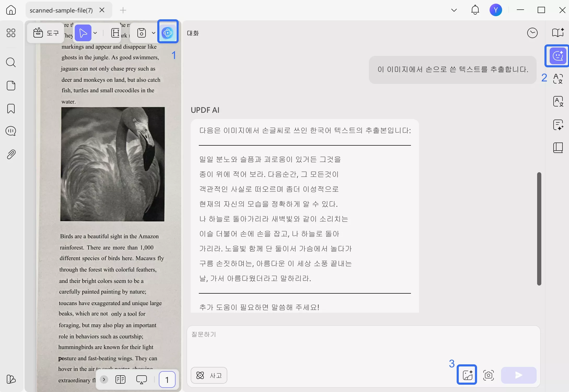Switch to the 대화 chat tab
The image size is (569, 392).
pyautogui.click(x=193, y=33)
